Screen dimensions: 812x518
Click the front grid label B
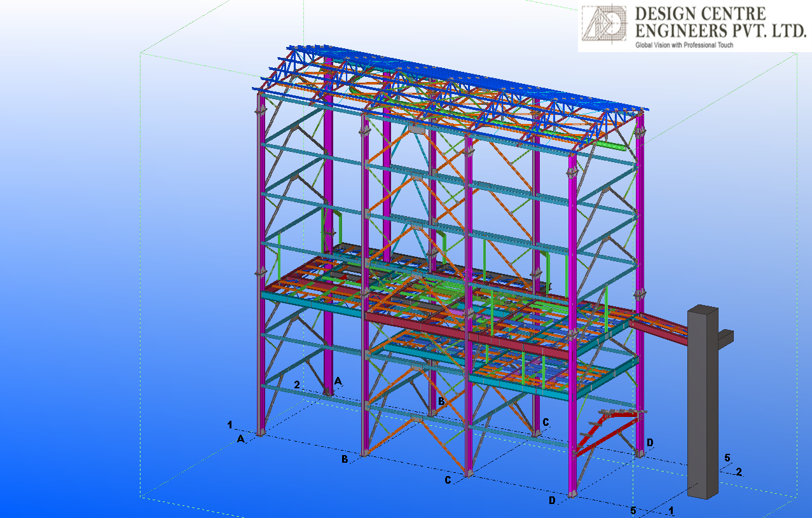[x=345, y=459]
